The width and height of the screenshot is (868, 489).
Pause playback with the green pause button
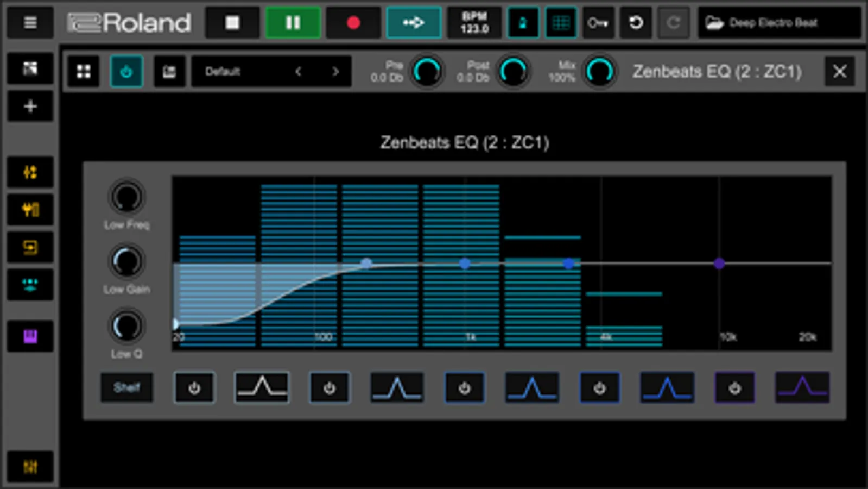[x=293, y=23]
